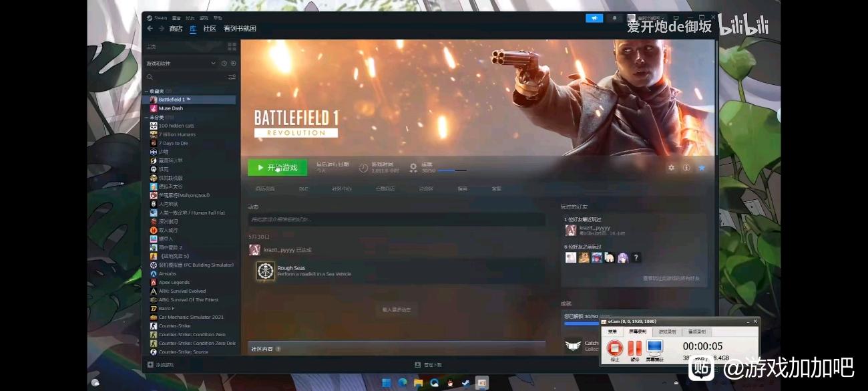Image resolution: width=868 pixels, height=391 pixels.
Task: Switch to oCam game recording tab
Action: [x=668, y=332]
